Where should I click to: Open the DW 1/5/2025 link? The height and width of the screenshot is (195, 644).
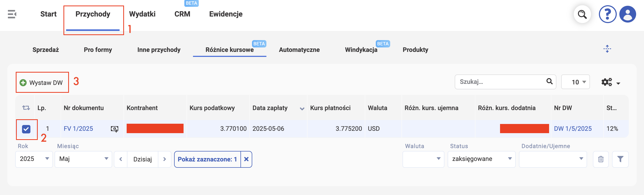pos(573,129)
